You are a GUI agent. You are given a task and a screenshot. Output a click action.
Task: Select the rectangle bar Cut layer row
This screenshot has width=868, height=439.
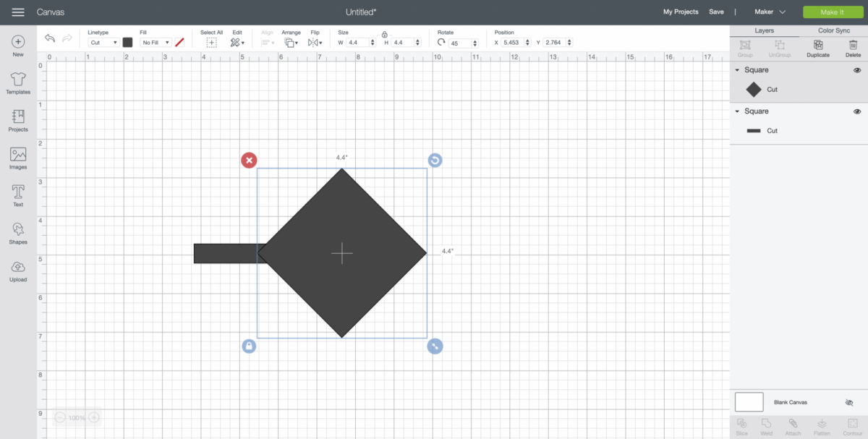pos(799,131)
